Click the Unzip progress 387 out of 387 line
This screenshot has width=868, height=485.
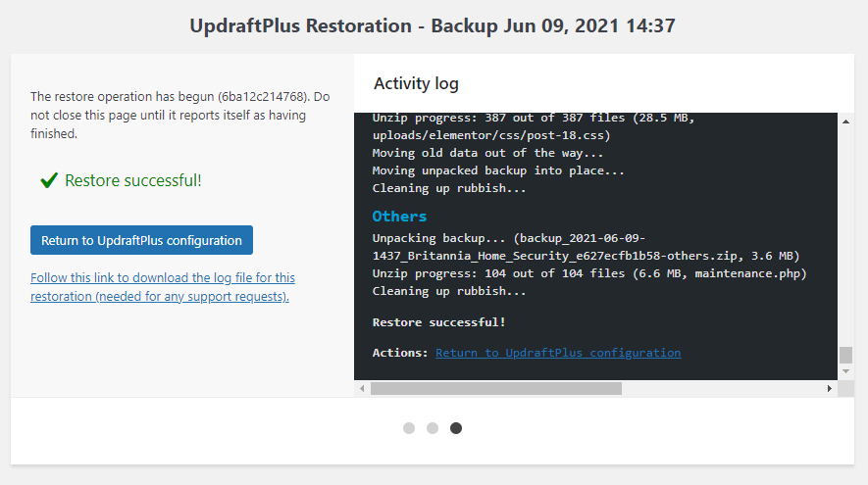[534, 126]
